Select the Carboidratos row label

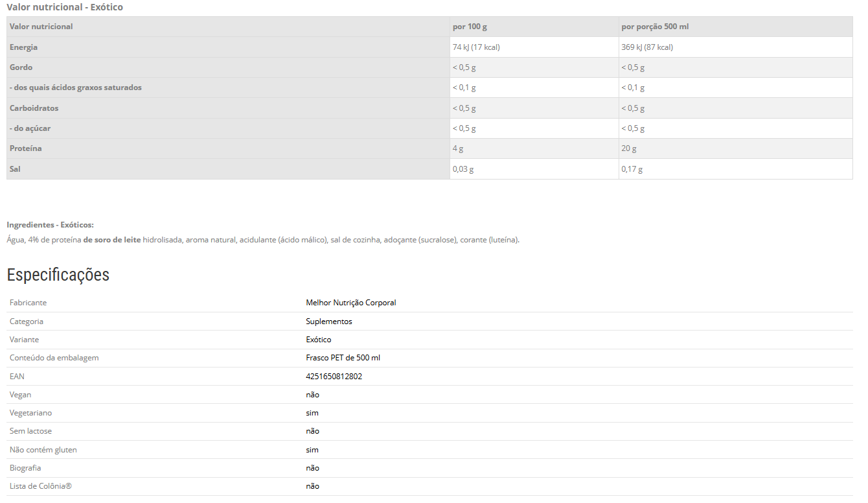point(34,108)
